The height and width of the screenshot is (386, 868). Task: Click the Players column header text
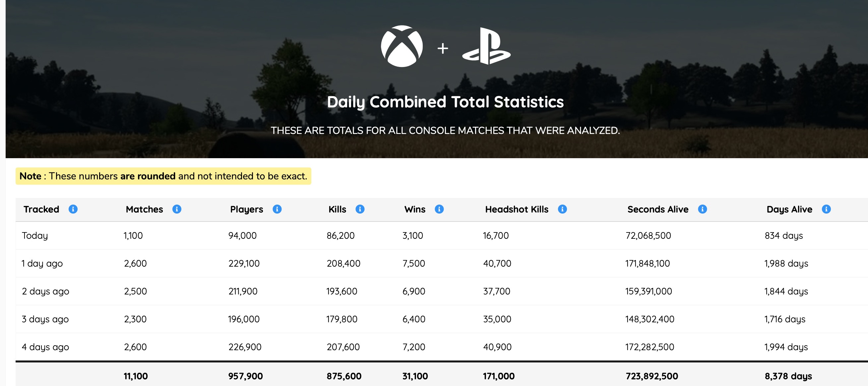(x=246, y=209)
